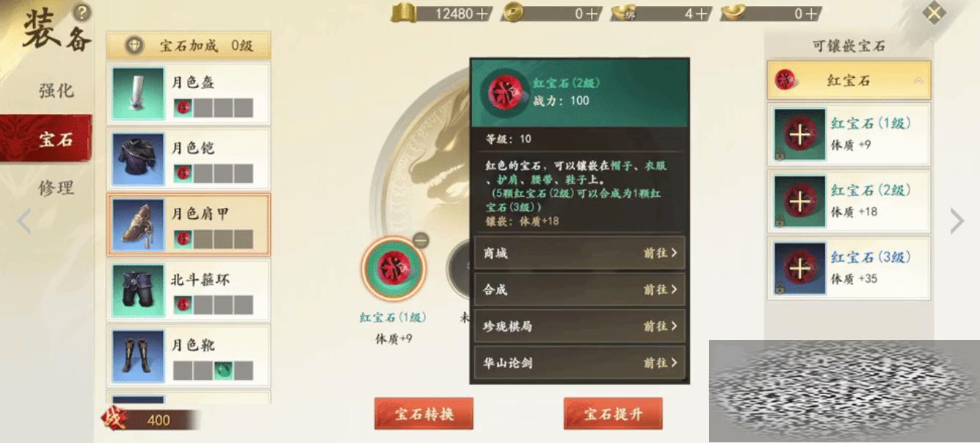The image size is (980, 443).
Task: Switch to the 修理 tab
Action: 57,187
